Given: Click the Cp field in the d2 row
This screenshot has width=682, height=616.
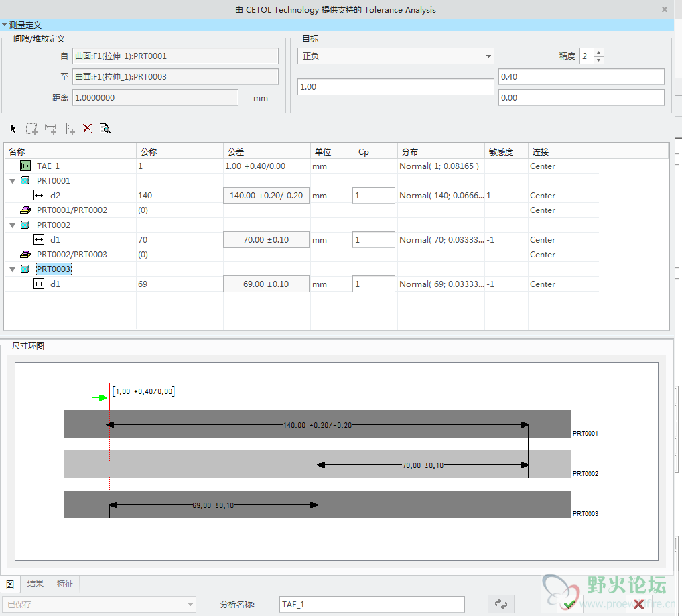Looking at the screenshot, I should point(374,195).
